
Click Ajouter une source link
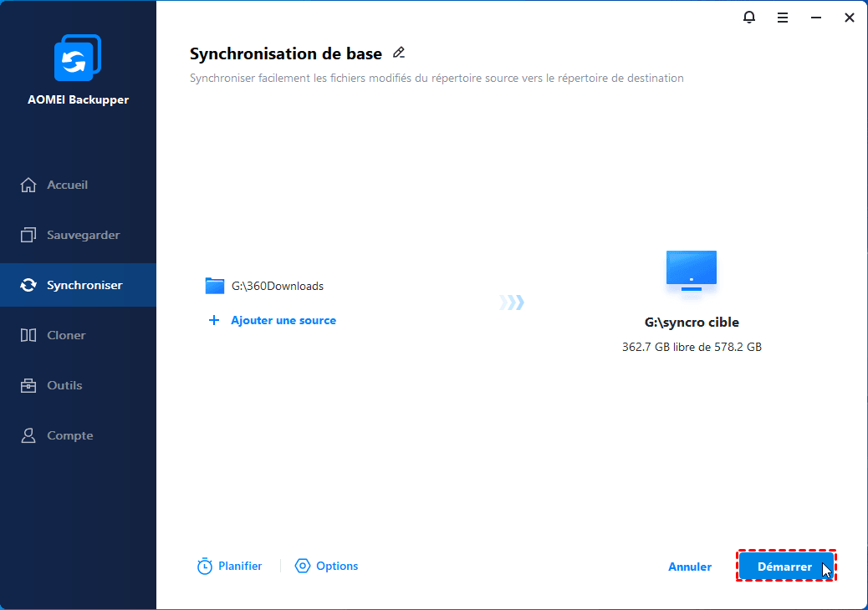tap(283, 320)
